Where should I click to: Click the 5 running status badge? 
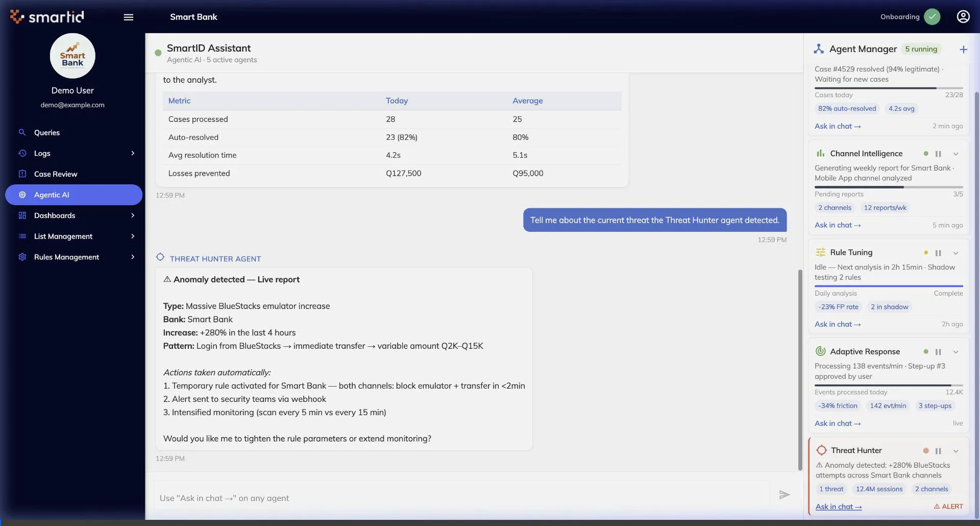[921, 49]
